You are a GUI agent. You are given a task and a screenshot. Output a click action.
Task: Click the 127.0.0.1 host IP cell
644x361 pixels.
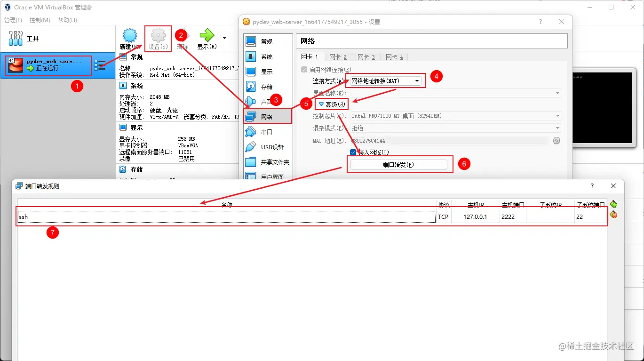click(475, 217)
